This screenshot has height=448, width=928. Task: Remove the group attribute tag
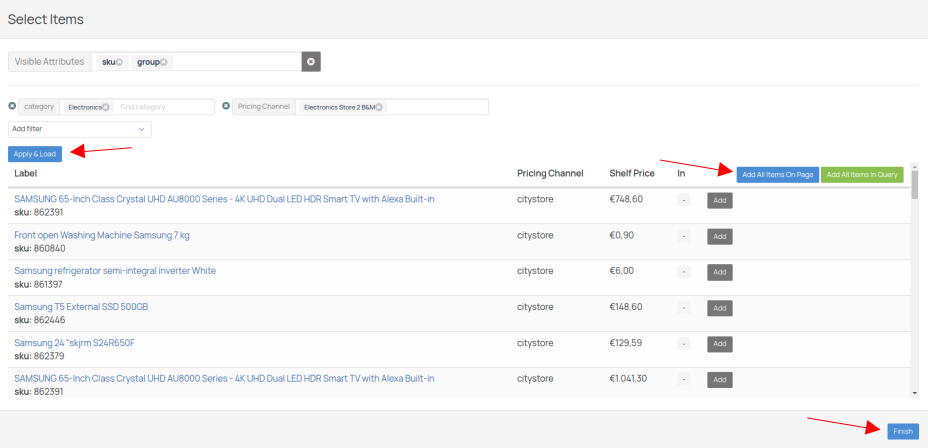[163, 62]
